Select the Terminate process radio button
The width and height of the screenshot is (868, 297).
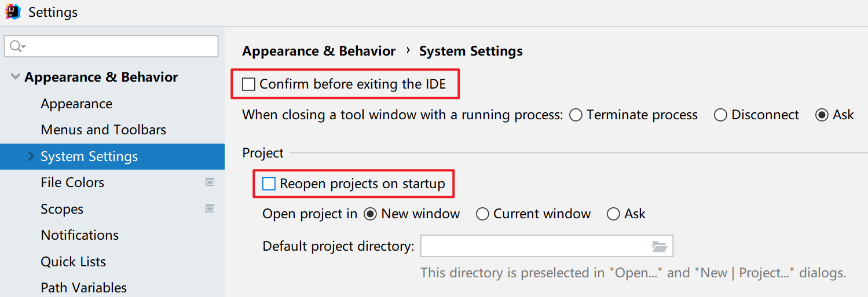tap(576, 115)
